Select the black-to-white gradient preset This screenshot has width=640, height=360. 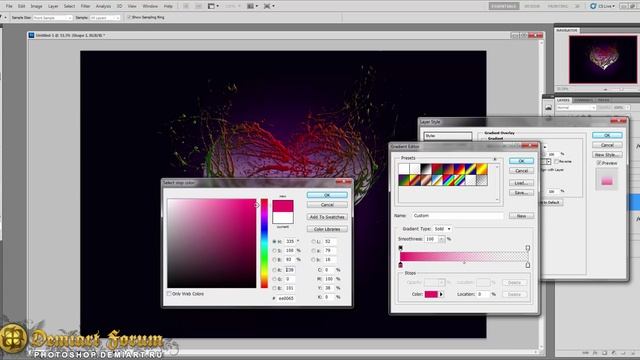coord(426,169)
